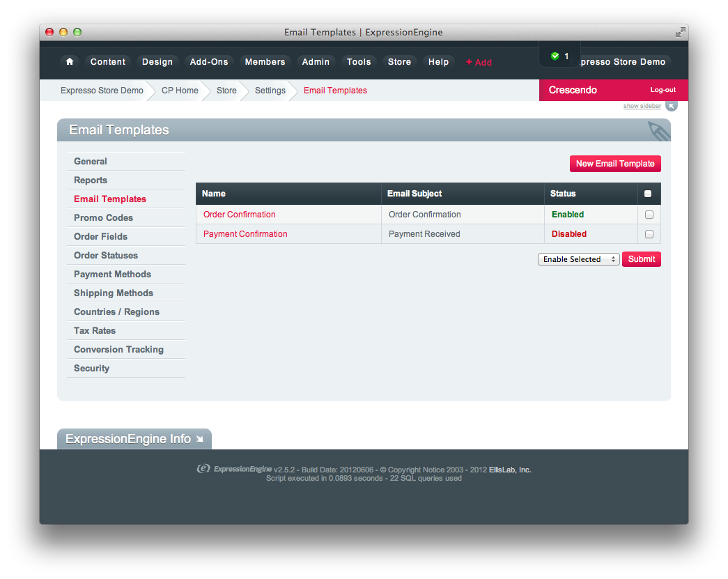Open the Enable Selected dropdown

point(578,259)
